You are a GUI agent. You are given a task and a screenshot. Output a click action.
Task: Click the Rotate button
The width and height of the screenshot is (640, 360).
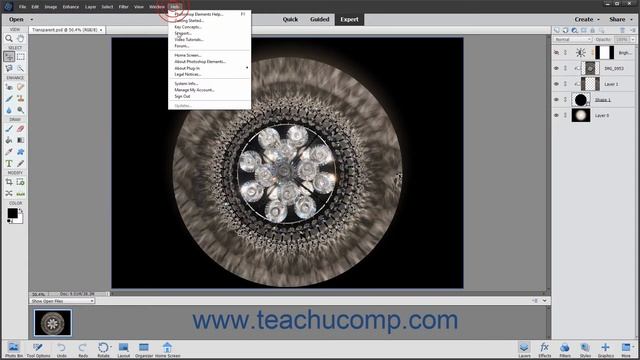(x=103, y=350)
